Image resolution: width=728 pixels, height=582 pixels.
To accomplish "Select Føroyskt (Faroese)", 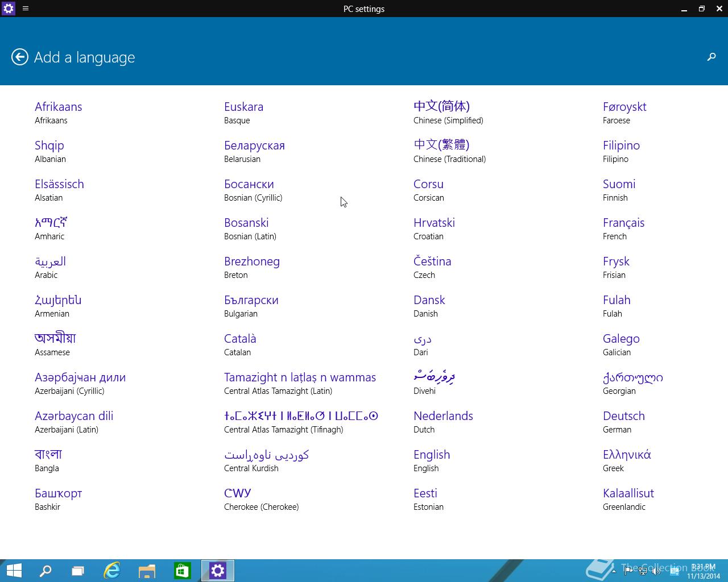I will coord(624,113).
